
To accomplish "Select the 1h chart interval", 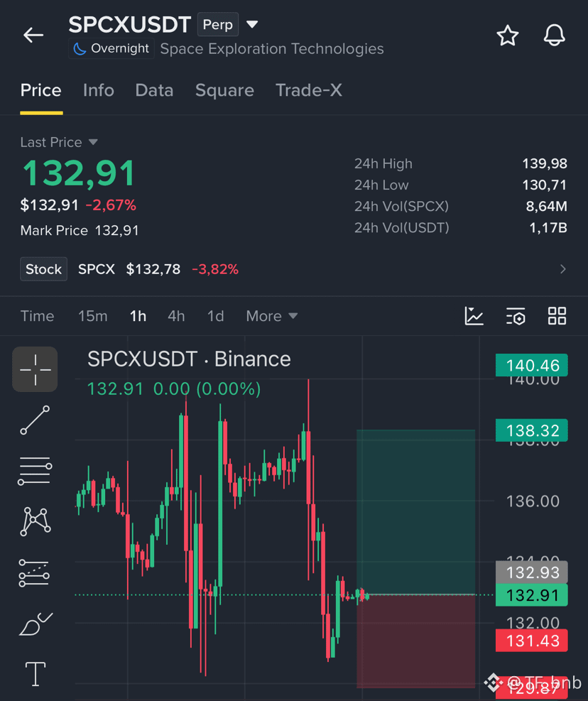I will tap(138, 316).
